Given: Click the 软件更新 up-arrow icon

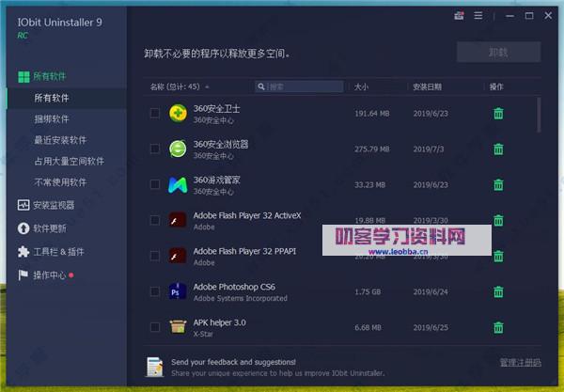Looking at the screenshot, I should point(23,228).
